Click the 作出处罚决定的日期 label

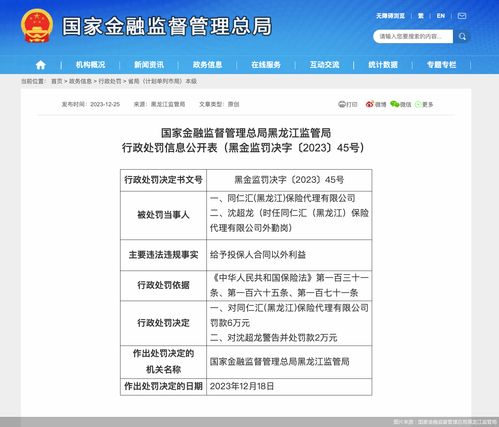[x=163, y=386]
